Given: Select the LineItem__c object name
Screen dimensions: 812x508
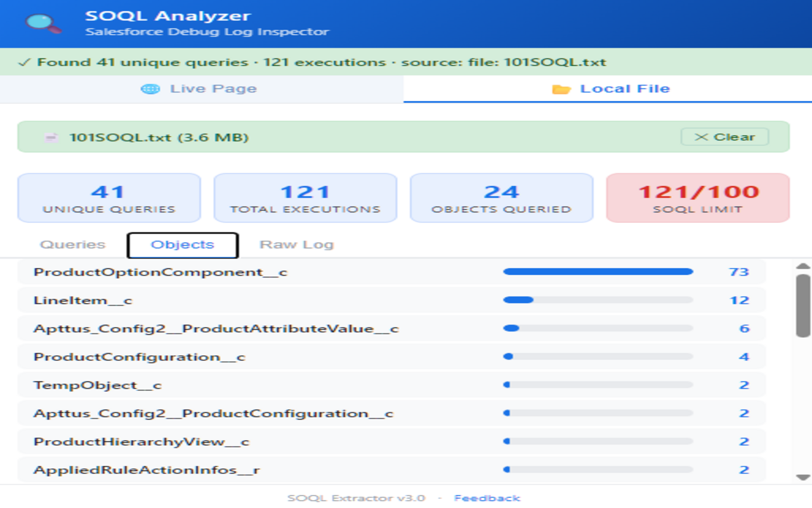Looking at the screenshot, I should [x=83, y=300].
